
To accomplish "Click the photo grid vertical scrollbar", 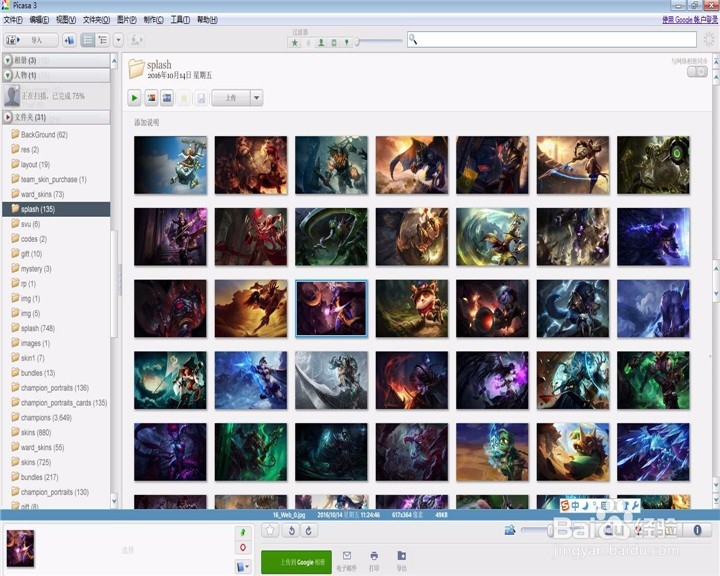I will point(716,280).
